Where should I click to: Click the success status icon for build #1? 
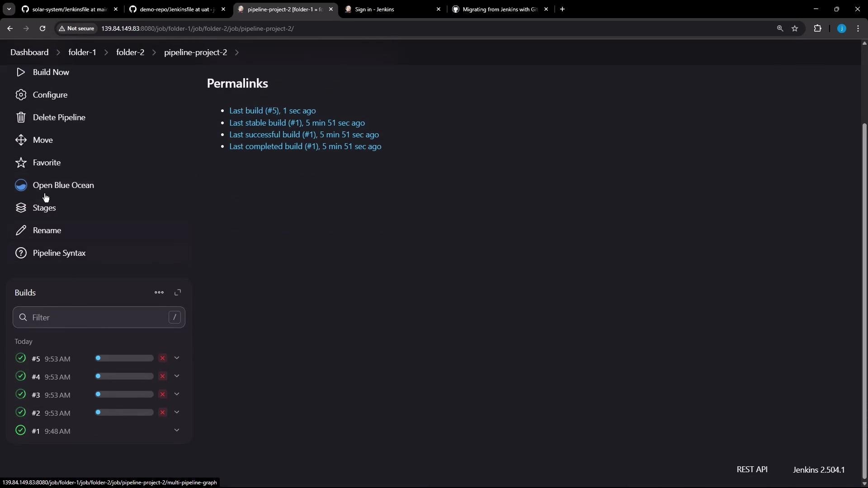coord(20,431)
